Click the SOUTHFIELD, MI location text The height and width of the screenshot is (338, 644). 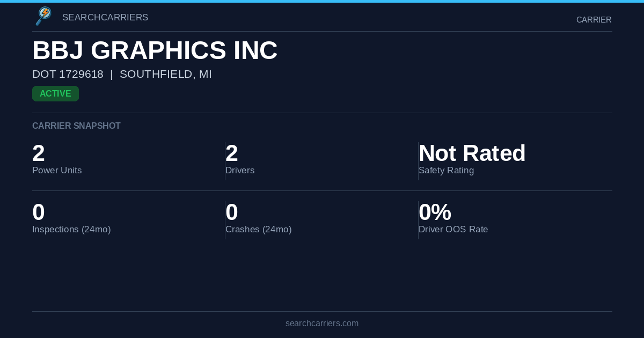[x=166, y=75]
